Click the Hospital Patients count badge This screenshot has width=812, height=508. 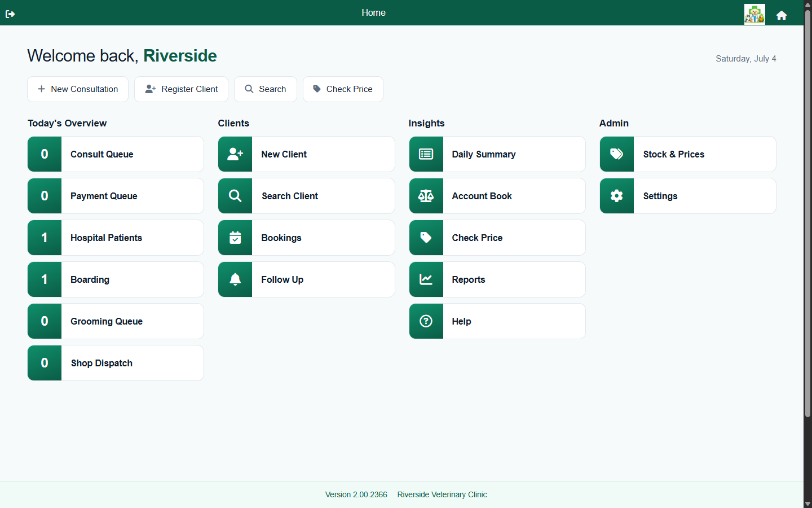(x=45, y=238)
